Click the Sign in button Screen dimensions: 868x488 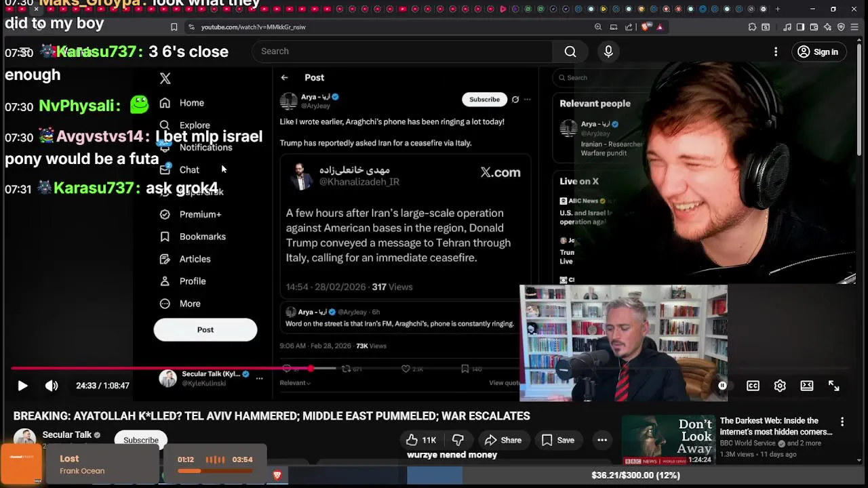(x=818, y=52)
